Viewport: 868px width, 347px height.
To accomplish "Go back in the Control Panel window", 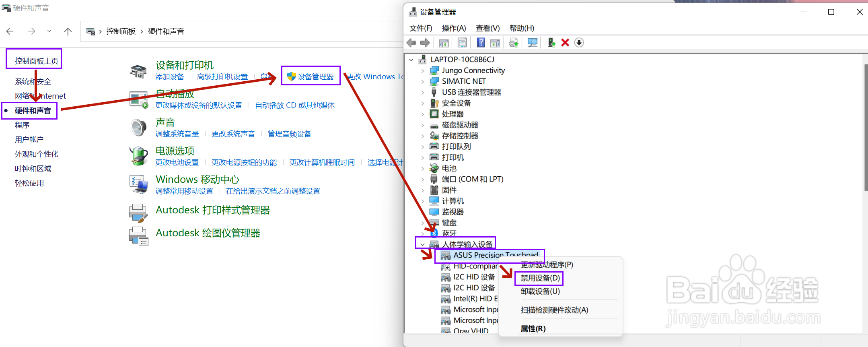I will pyautogui.click(x=10, y=31).
